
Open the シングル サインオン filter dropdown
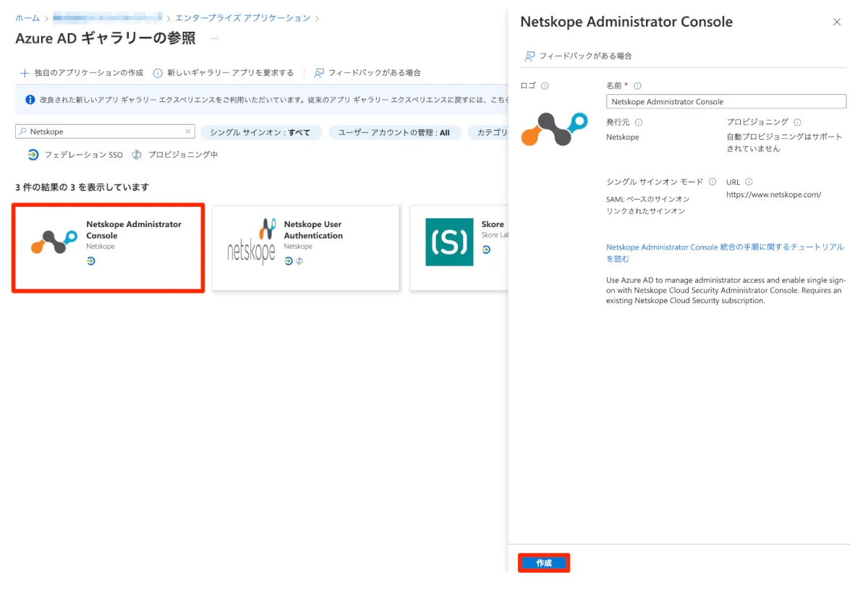tap(261, 132)
